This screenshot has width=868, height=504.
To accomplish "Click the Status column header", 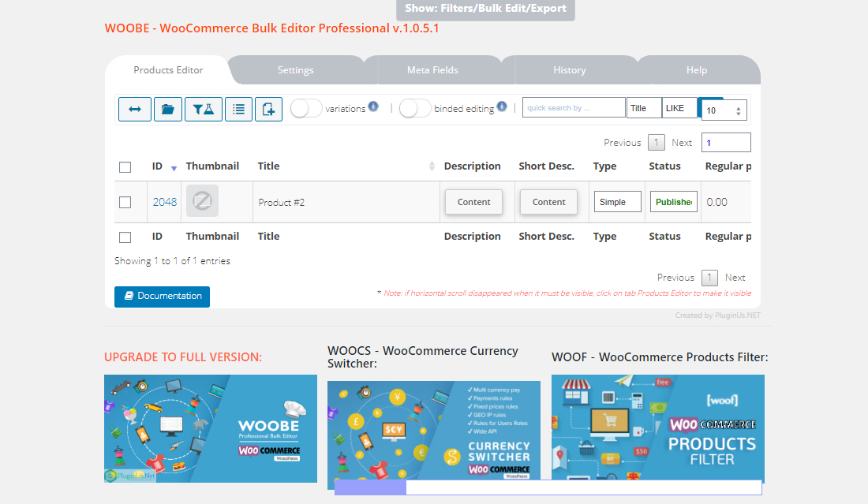I will 664,166.
